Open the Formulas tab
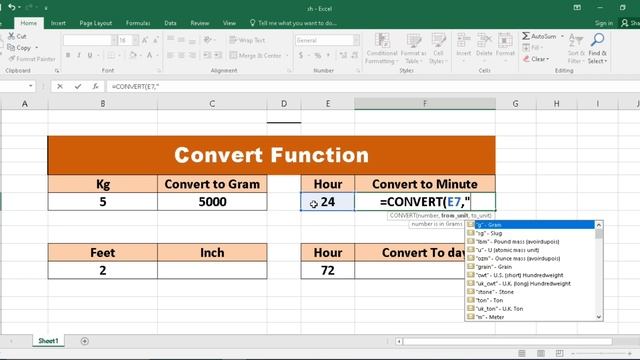Screen dimensions: 640x360 click(138, 23)
